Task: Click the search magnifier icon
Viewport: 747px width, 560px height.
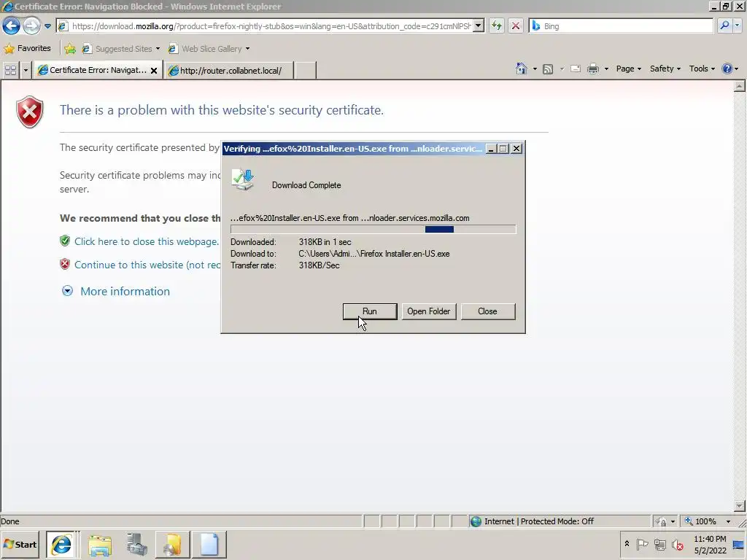Action: pyautogui.click(x=724, y=26)
